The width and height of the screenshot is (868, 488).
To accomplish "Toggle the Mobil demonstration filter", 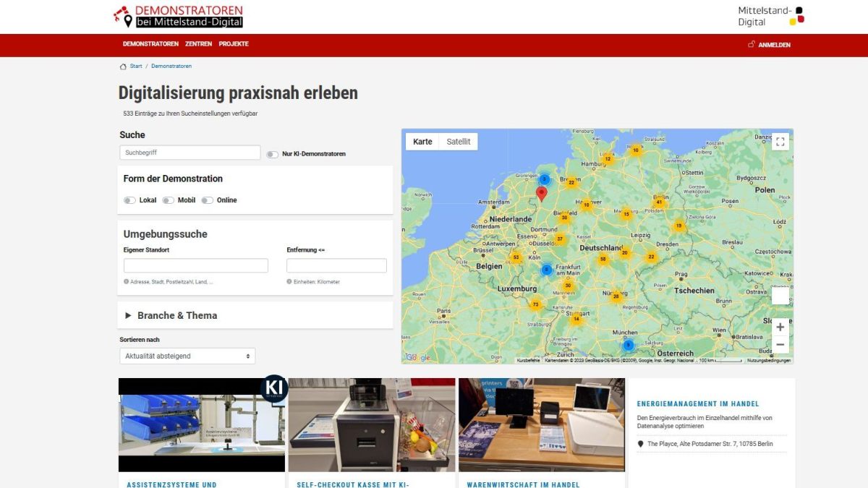I will 168,200.
